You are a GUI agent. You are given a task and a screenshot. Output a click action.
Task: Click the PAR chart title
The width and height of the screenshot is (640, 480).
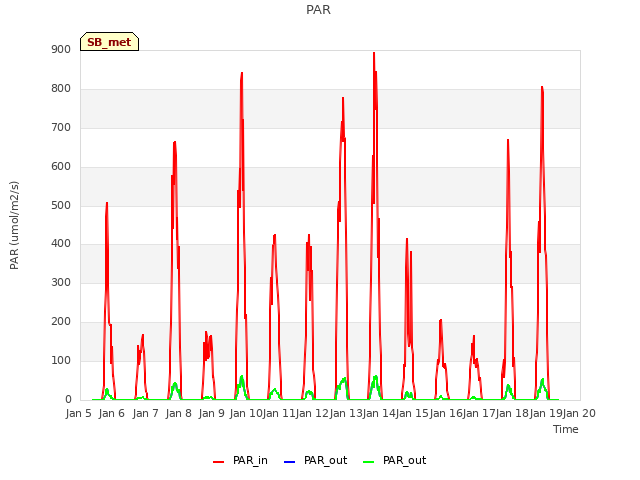pyautogui.click(x=318, y=10)
